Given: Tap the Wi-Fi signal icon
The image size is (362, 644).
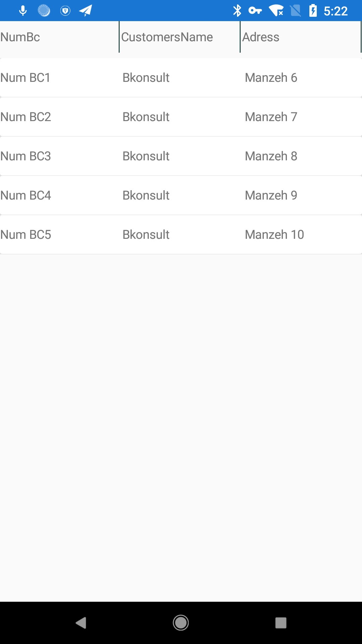Looking at the screenshot, I should 277,11.
